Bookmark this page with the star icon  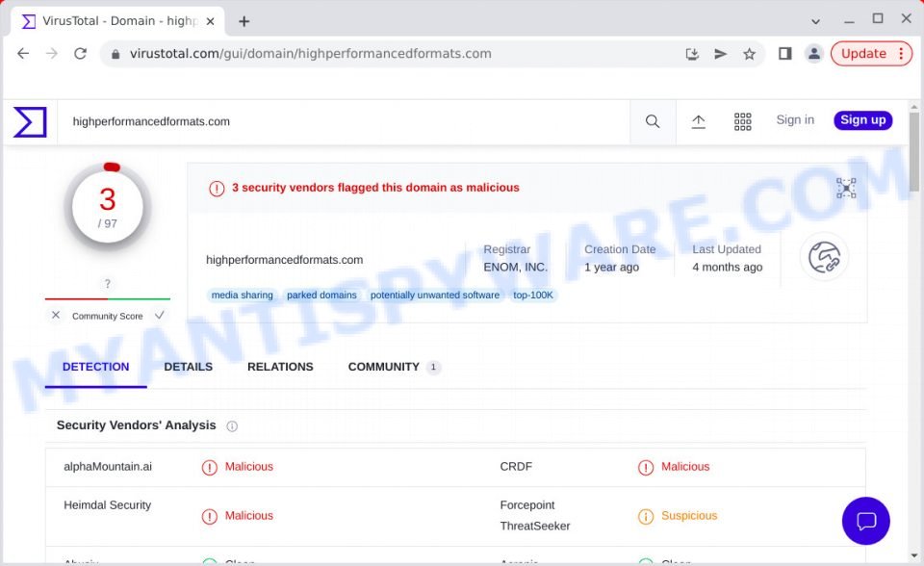(x=749, y=54)
